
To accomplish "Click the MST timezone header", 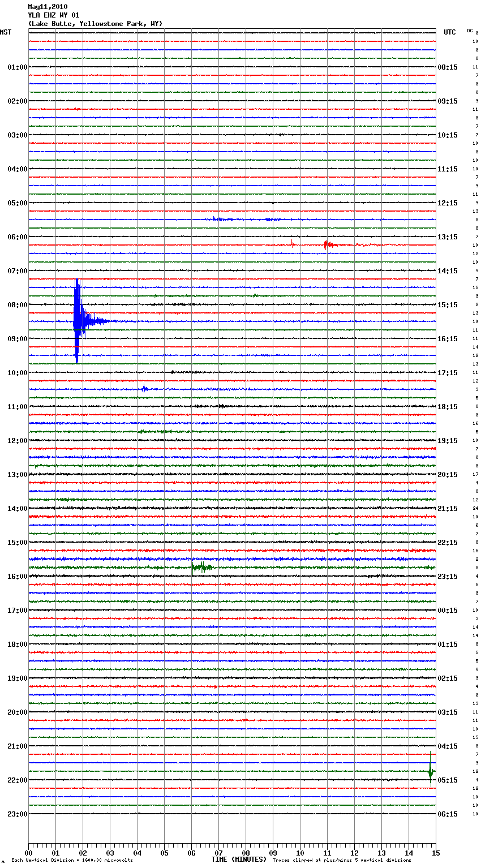I will [x=6, y=32].
